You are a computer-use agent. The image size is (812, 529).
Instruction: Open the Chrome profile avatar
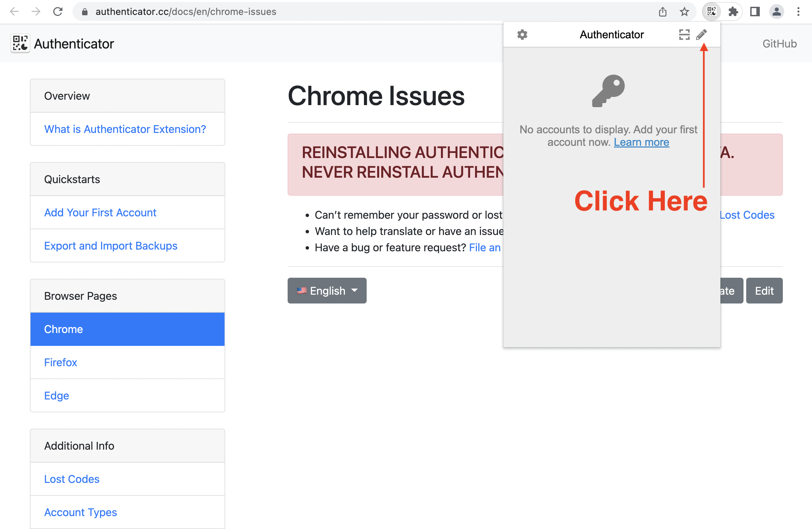(x=776, y=12)
